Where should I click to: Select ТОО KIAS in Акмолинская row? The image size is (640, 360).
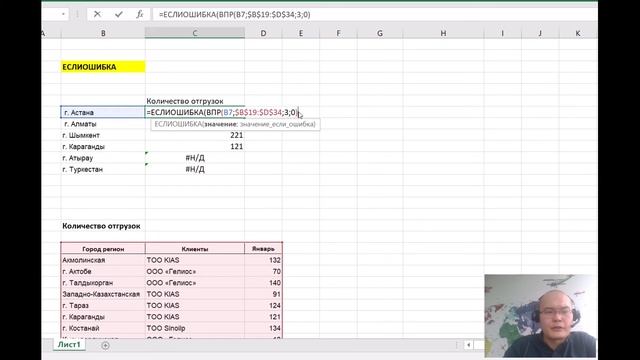tap(195, 260)
